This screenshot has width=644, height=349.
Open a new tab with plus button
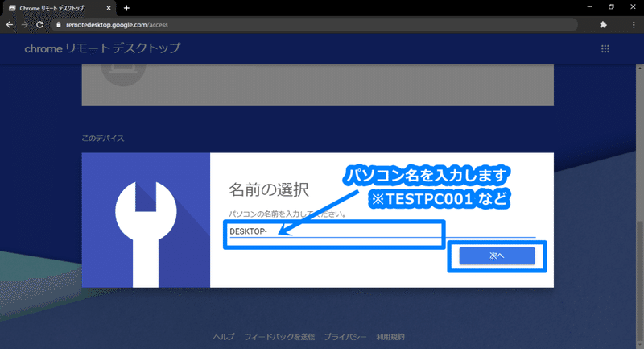click(126, 8)
